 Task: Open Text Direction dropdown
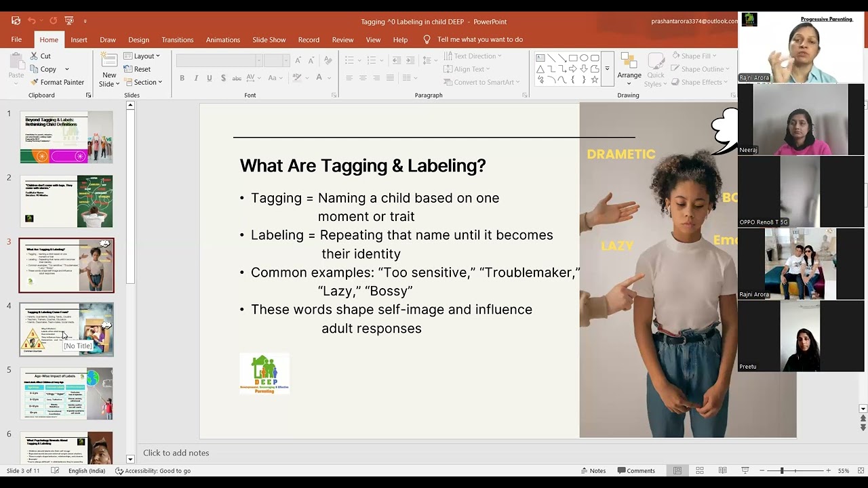(x=472, y=56)
